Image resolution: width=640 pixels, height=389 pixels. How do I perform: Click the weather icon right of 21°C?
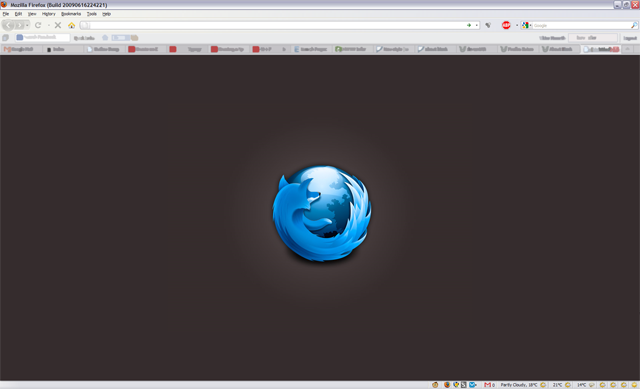pos(567,385)
